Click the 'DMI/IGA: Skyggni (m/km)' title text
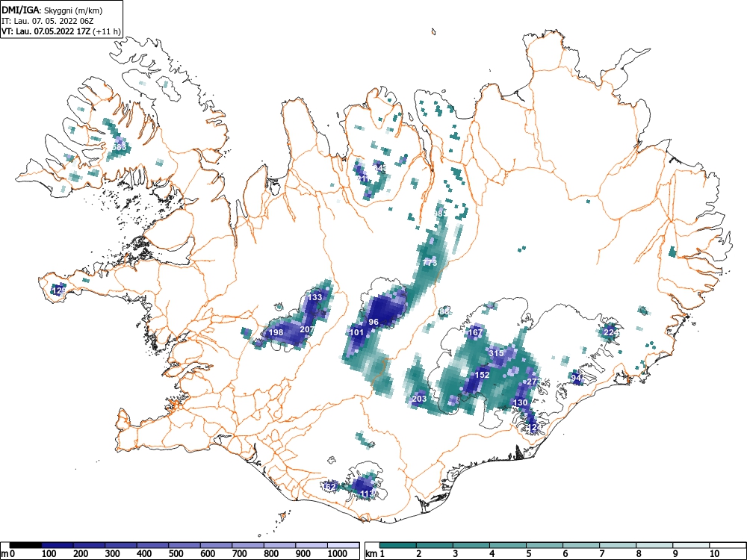This screenshot has height=560, width=747. [52, 10]
